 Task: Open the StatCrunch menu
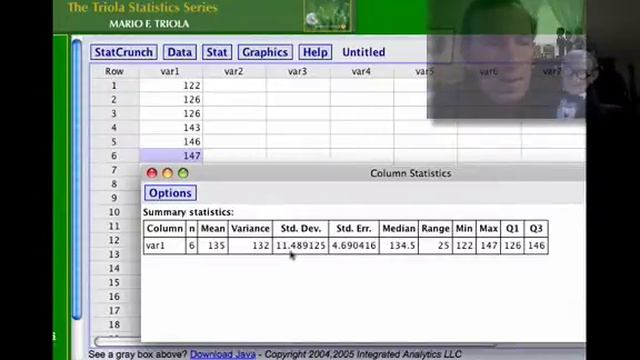[x=124, y=52]
